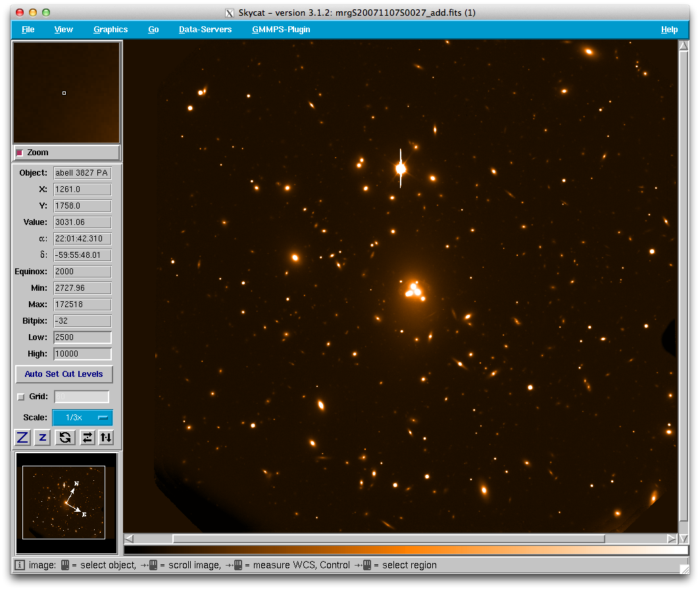Click the "select object," status text
The width and height of the screenshot is (700, 590).
[109, 565]
